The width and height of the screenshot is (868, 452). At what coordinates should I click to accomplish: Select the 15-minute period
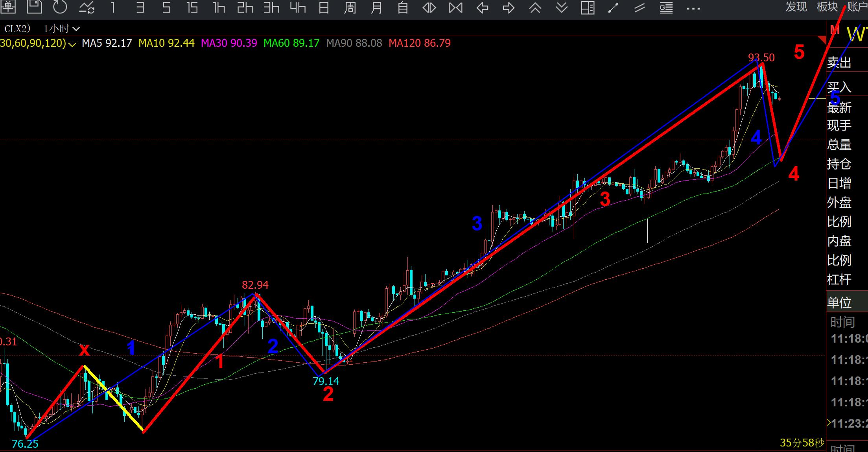[x=192, y=7]
